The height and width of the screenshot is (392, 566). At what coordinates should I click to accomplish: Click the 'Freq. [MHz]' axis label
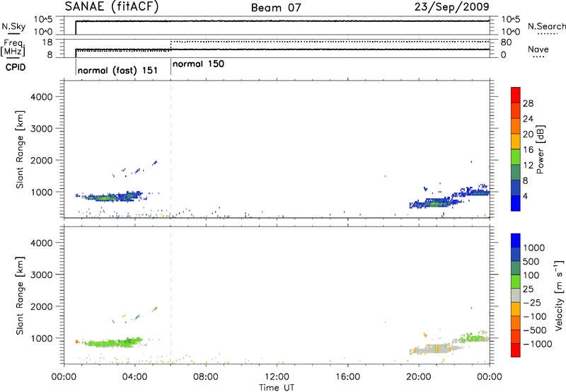(13, 47)
